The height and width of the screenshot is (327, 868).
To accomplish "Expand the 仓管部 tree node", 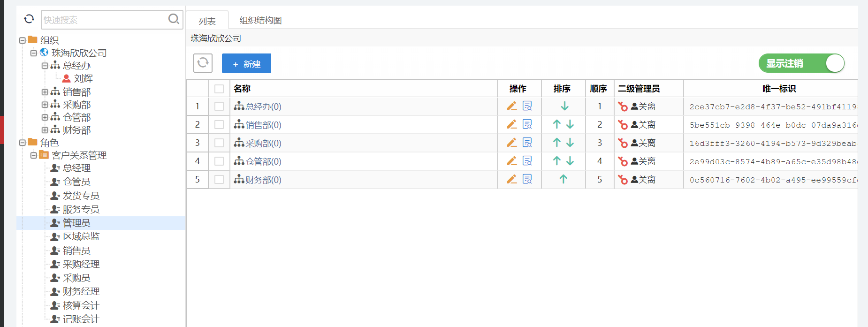I will pos(45,117).
